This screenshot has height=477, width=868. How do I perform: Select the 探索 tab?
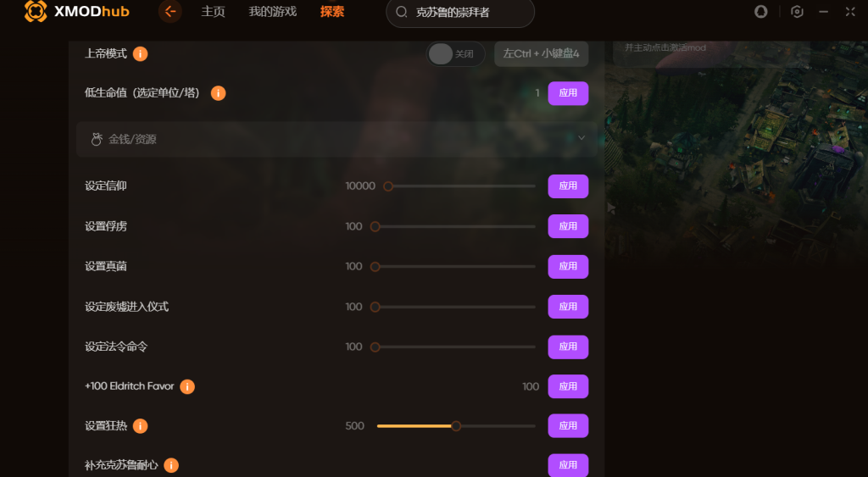click(332, 12)
